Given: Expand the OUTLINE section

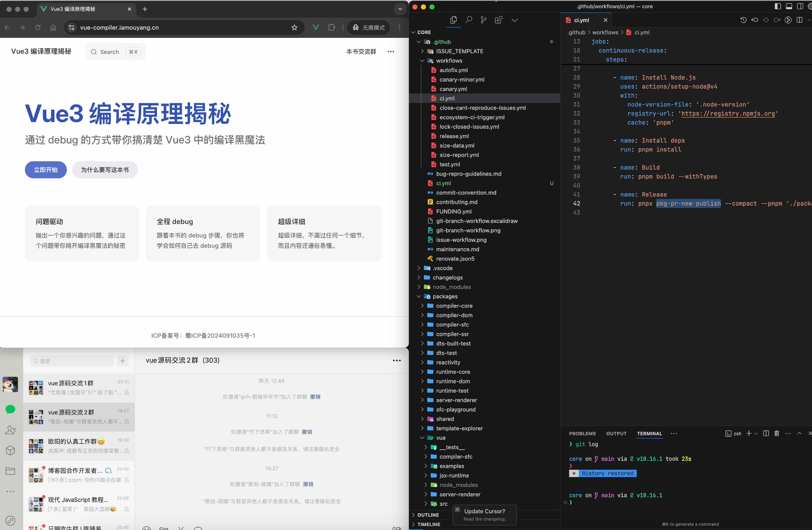Looking at the screenshot, I should (x=428, y=515).
